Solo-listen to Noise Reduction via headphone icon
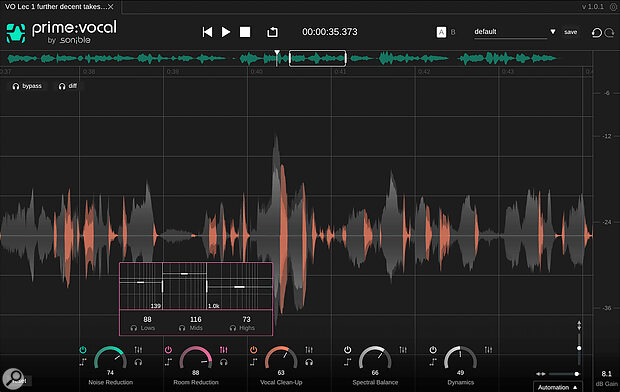The width and height of the screenshot is (620, 392). 138,362
